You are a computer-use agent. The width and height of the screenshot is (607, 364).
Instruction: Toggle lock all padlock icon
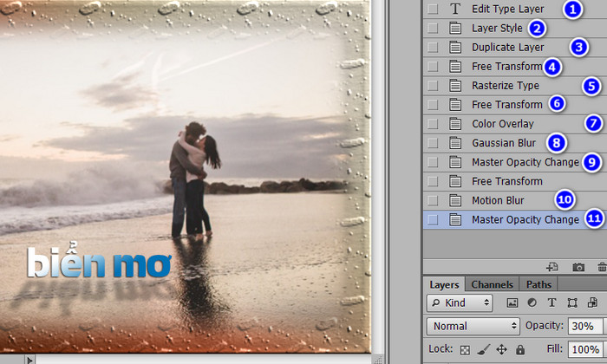[x=520, y=349]
